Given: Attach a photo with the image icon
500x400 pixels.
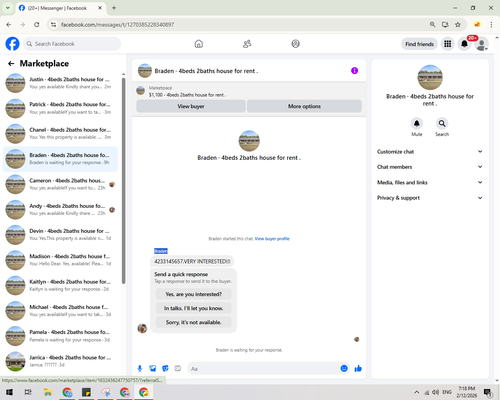Looking at the screenshot, I should click(152, 368).
